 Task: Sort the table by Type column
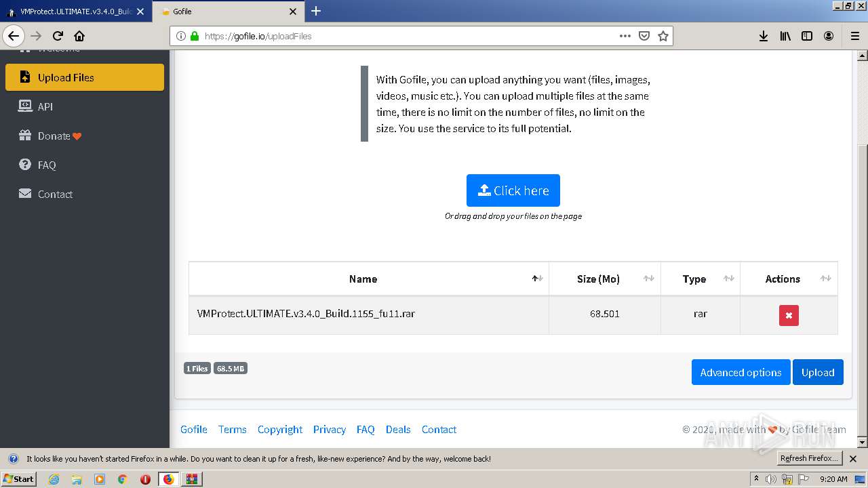pos(701,279)
